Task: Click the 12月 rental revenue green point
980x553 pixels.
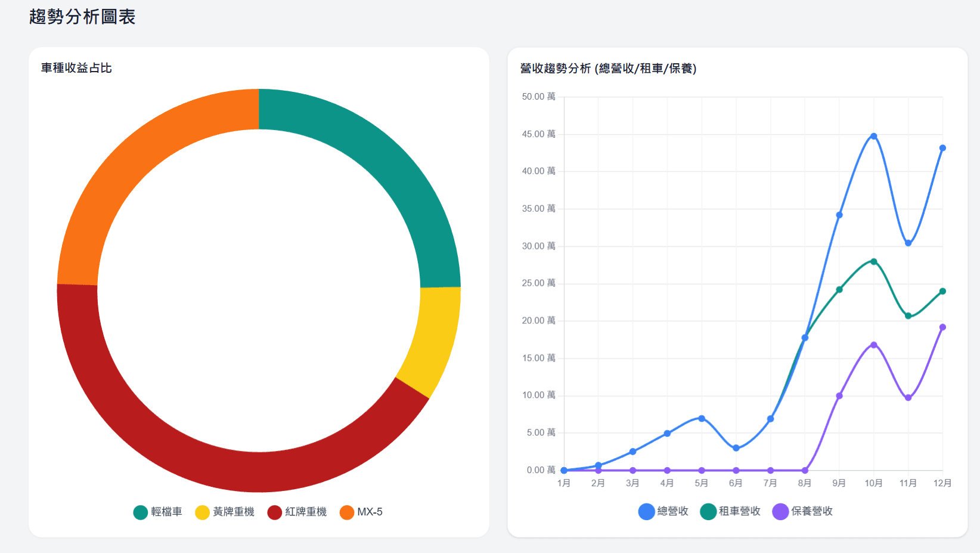Action: coord(942,291)
